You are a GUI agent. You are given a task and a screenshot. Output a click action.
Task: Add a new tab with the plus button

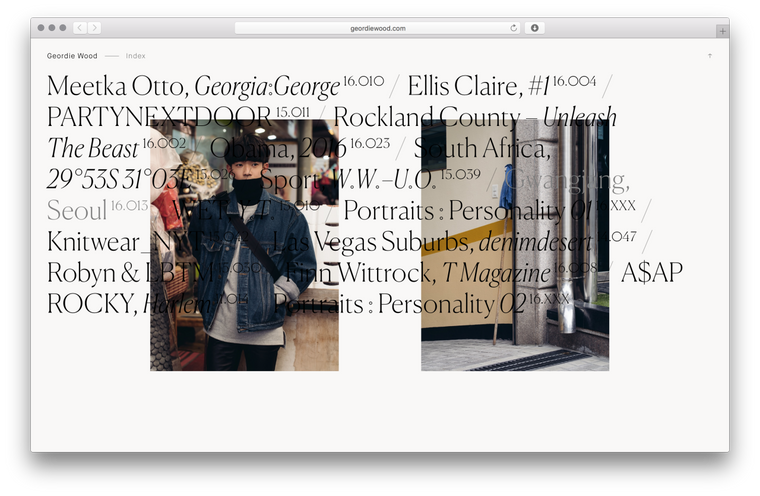tap(722, 32)
